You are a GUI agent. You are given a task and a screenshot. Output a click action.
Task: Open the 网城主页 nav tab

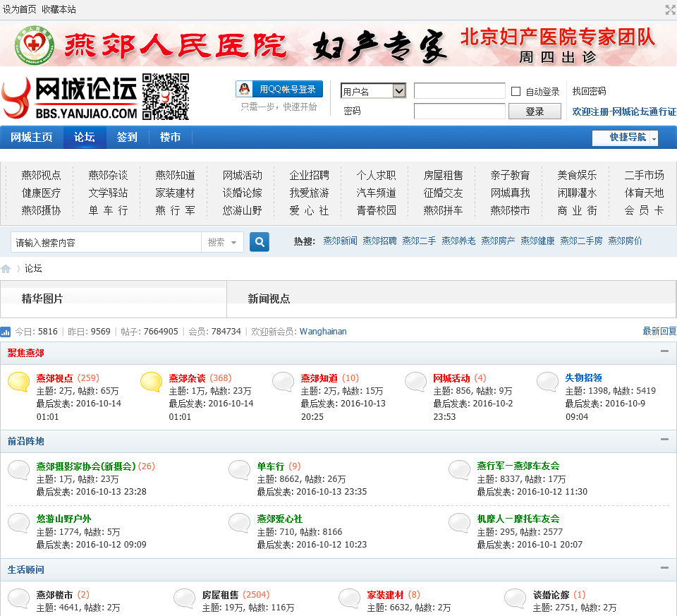32,138
